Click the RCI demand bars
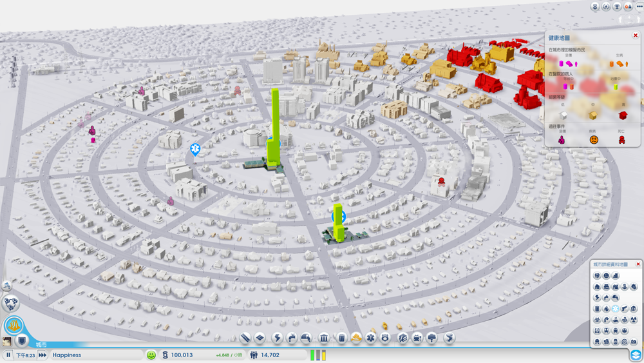644x363 pixels. coord(318,355)
